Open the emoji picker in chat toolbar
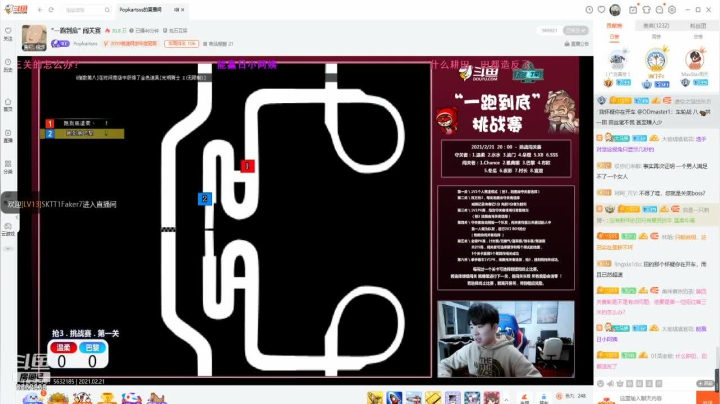This screenshot has width=720, height=404. pos(601,383)
